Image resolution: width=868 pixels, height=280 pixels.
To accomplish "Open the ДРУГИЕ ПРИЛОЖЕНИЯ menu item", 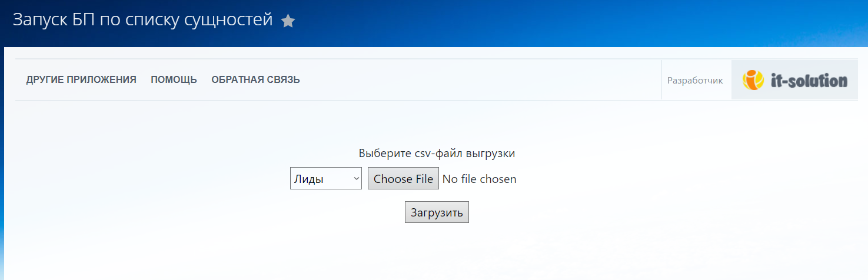I will pos(81,80).
